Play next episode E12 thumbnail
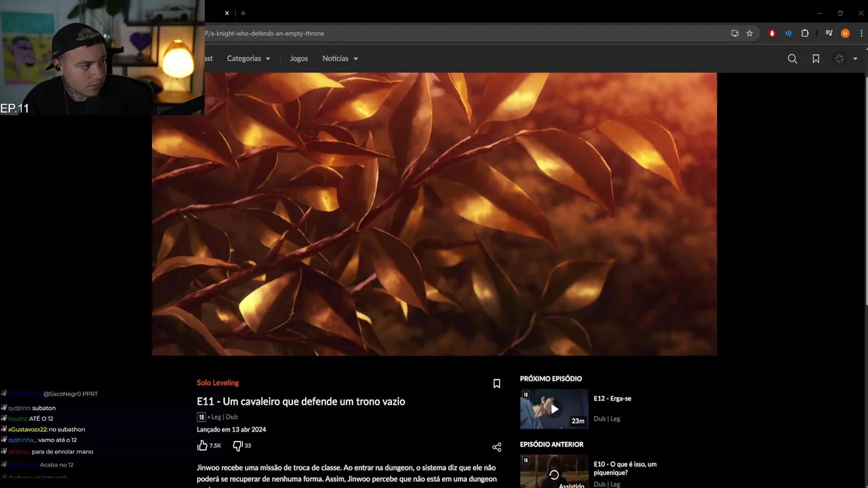 [x=554, y=409]
